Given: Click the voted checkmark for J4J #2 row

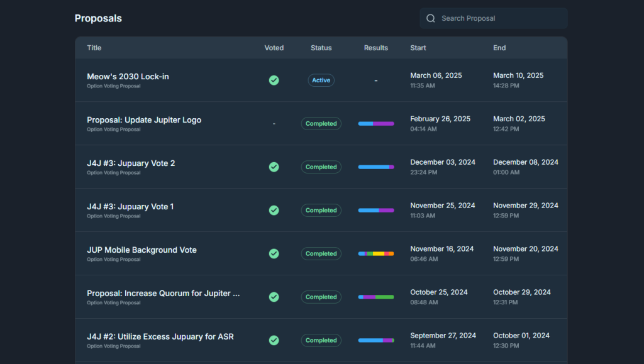Looking at the screenshot, I should pos(274,340).
